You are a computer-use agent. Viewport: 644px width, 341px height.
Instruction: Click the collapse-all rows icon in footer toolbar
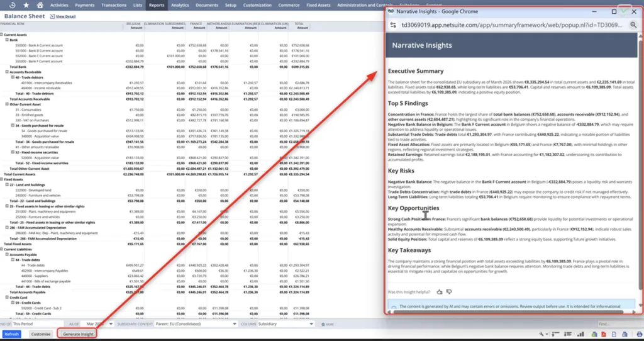click(556, 335)
